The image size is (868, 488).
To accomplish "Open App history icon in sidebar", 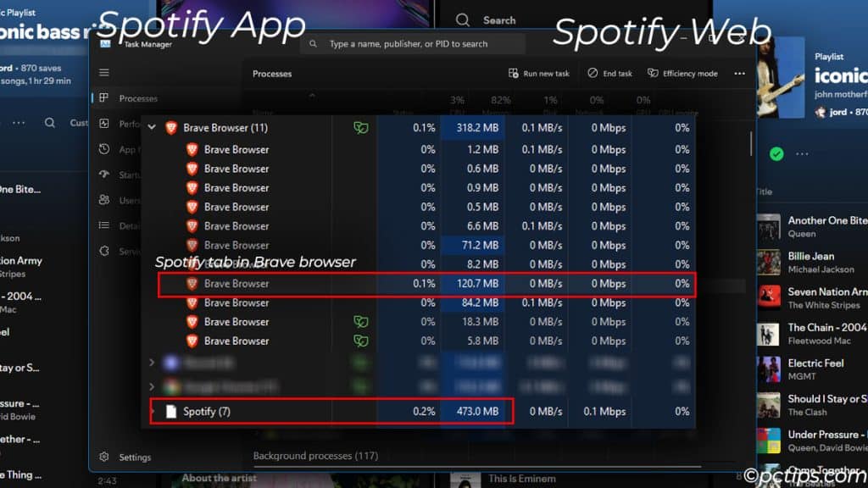I will click(x=104, y=149).
